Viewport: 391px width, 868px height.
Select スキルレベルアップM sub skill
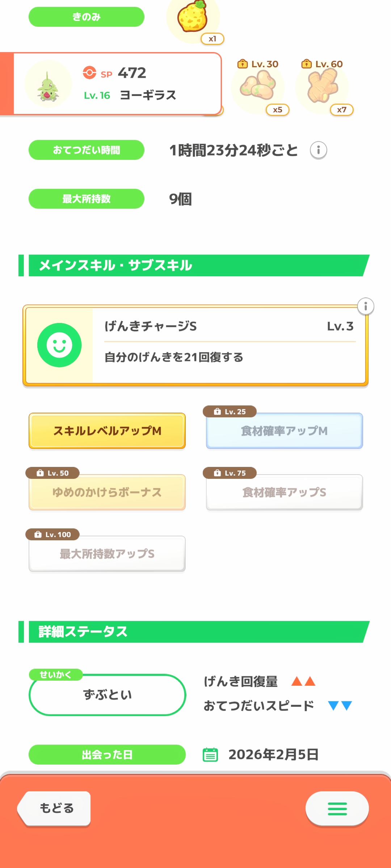click(x=107, y=431)
